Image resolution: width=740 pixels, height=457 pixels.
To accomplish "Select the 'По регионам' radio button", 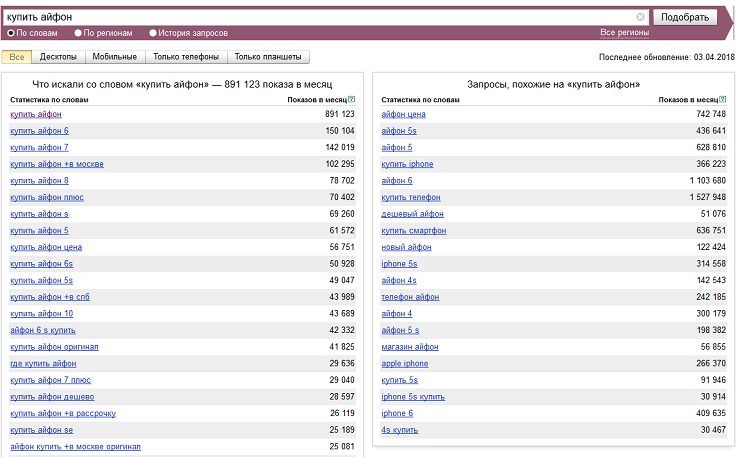I will [78, 33].
